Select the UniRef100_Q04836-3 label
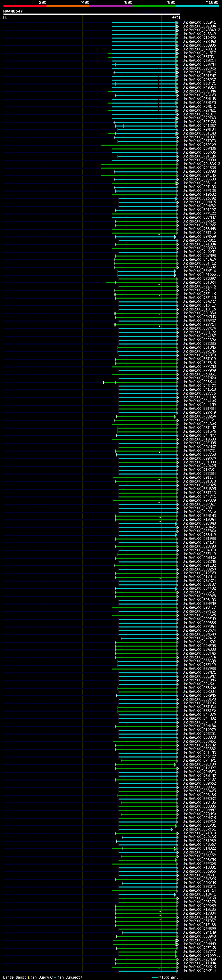This screenshot has height=980, width=222. click(x=201, y=164)
